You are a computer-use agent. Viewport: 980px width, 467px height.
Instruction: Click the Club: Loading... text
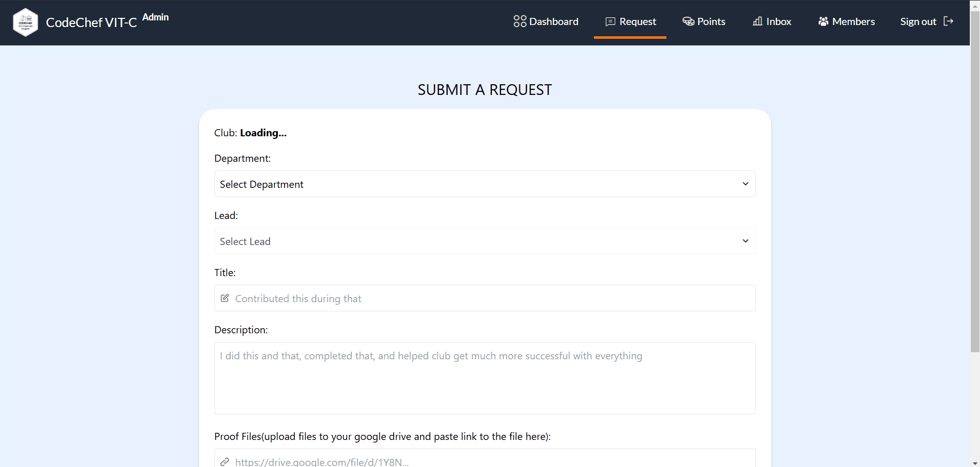click(250, 133)
